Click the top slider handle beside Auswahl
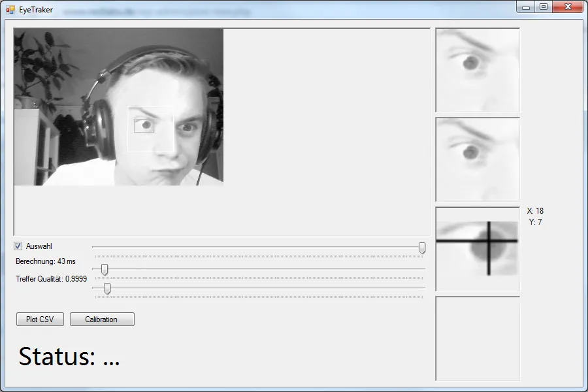The width and height of the screenshot is (588, 392). (422, 248)
